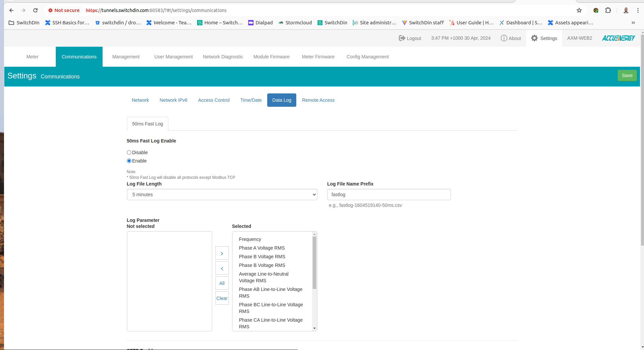Open the Log File Length dropdown

click(x=222, y=195)
